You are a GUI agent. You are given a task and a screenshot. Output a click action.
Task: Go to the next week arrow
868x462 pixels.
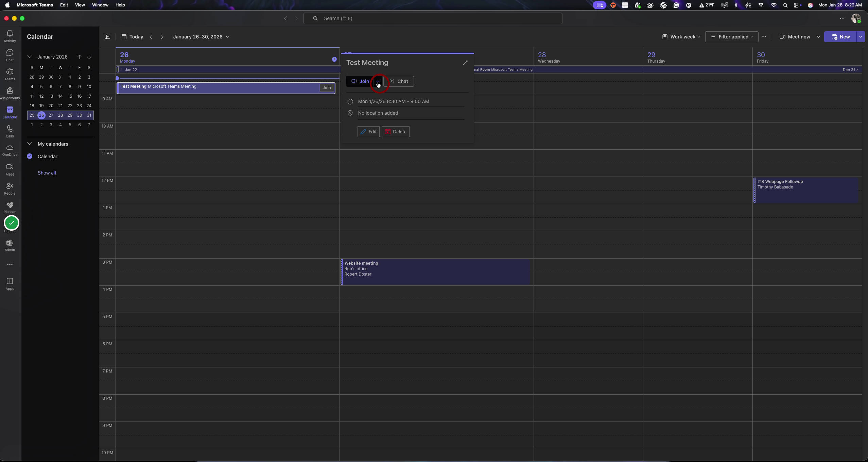click(x=162, y=37)
